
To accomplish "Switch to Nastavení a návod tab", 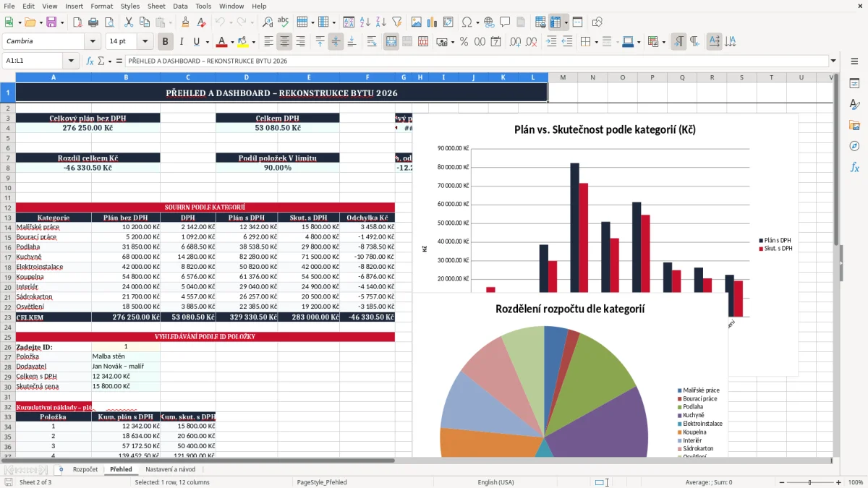I will 170,469.
